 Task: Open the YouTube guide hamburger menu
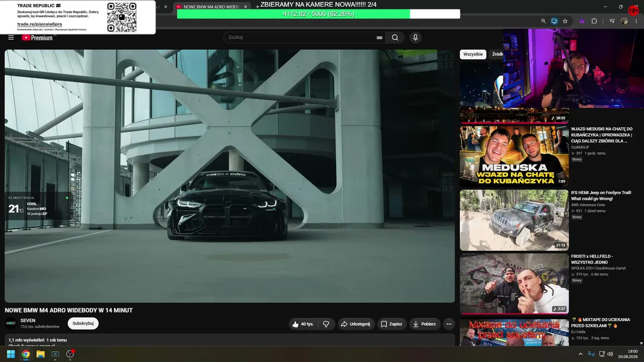[x=11, y=38]
